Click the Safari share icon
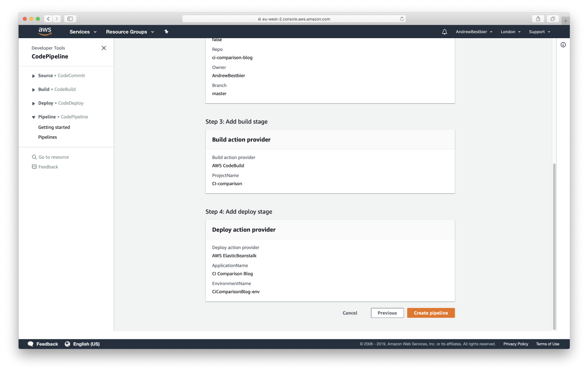This screenshot has width=588, height=373. point(538,19)
